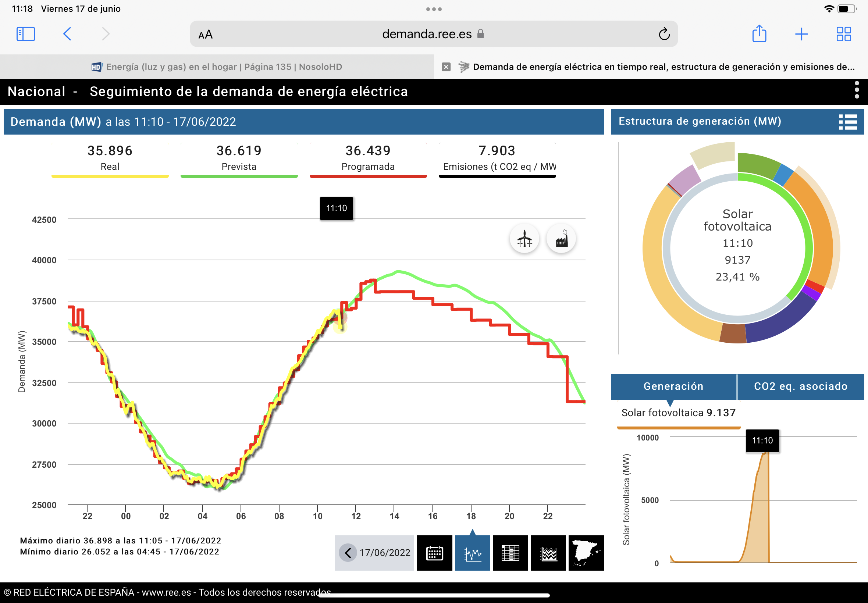This screenshot has width=868, height=603.
Task: Select the Generación tab
Action: click(x=673, y=386)
